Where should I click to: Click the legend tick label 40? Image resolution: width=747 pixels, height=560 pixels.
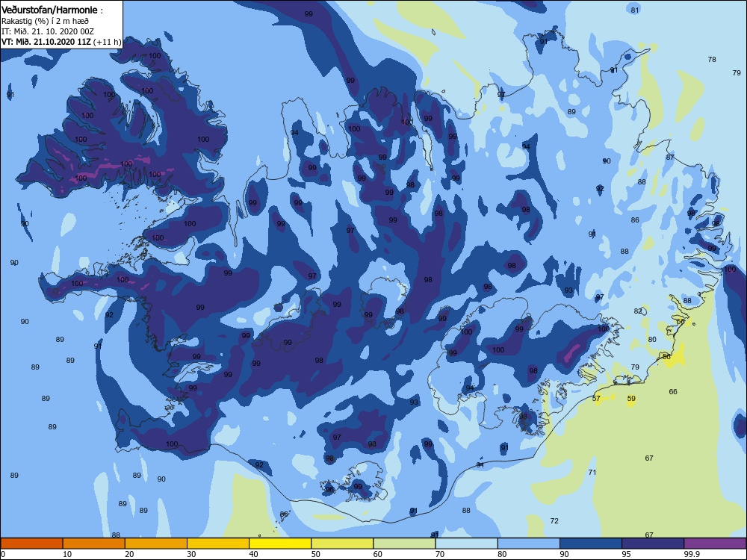point(253,554)
